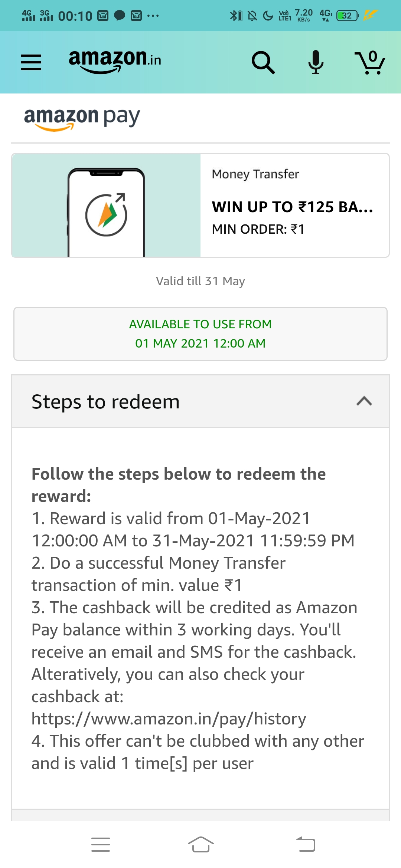Tap the Android back navigation button
This screenshot has height=868, width=401.
tap(306, 845)
